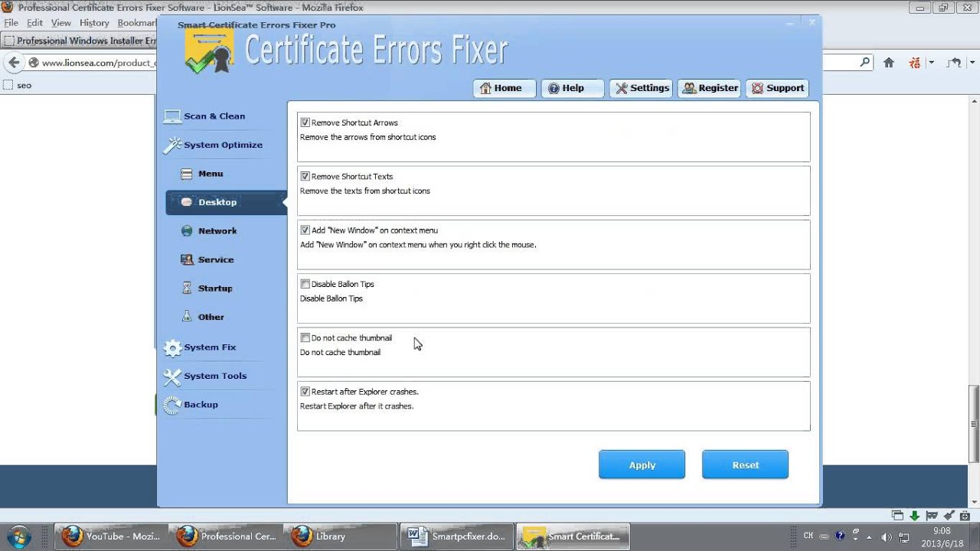Click the overlapping windows icon in add-on bar
This screenshot has width=980, height=551.
click(x=898, y=516)
